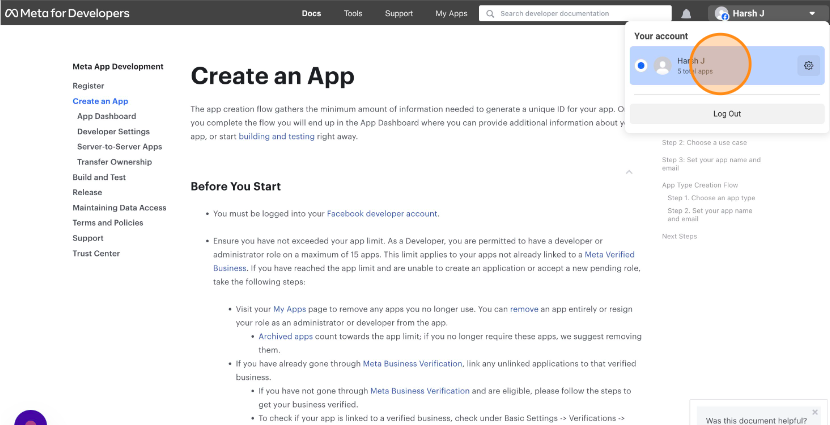This screenshot has width=830, height=425.
Task: Open account settings gear for Harsh J
Action: [x=808, y=66]
